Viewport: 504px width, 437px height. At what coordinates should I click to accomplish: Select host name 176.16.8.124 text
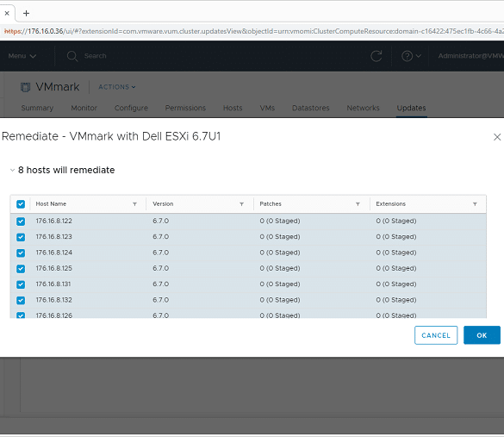point(53,253)
